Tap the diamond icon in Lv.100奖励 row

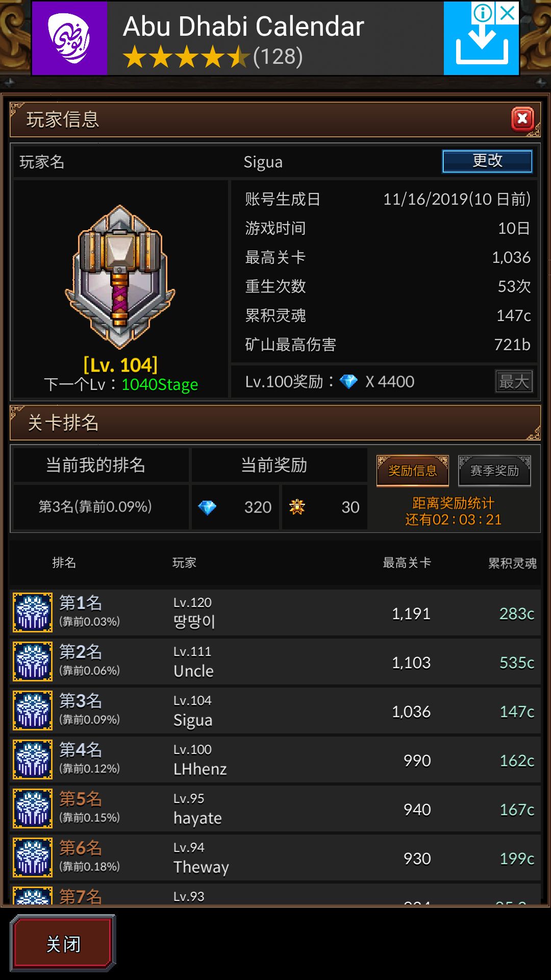click(349, 381)
